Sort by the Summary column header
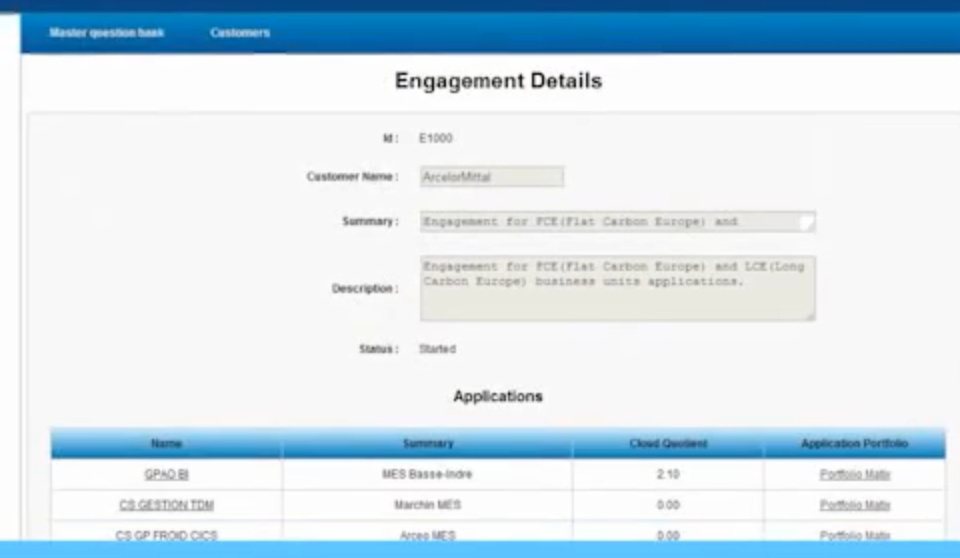 428,443
